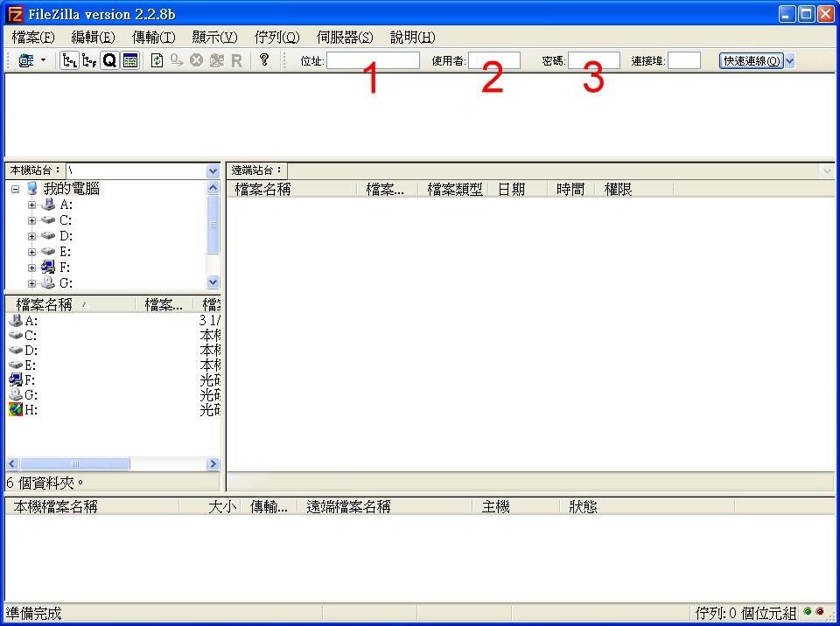Click the A: floppy icon in the file list
Screen dimensions: 840x626
[16, 321]
